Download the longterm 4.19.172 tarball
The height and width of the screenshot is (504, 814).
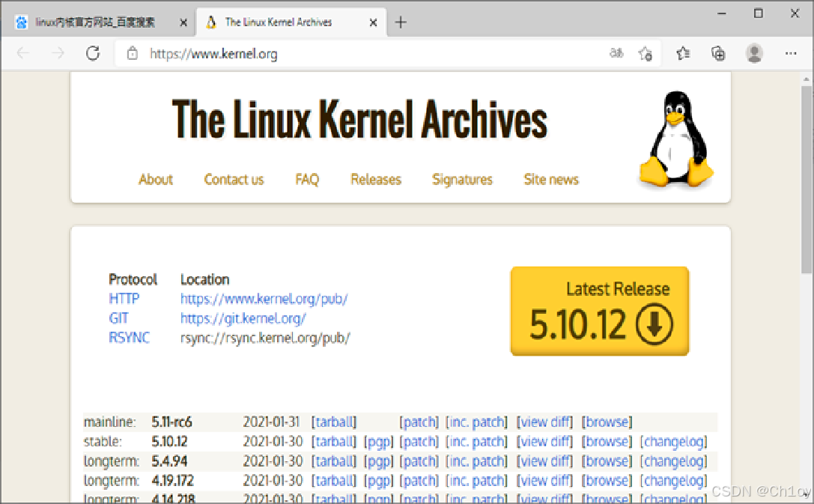[x=334, y=481]
